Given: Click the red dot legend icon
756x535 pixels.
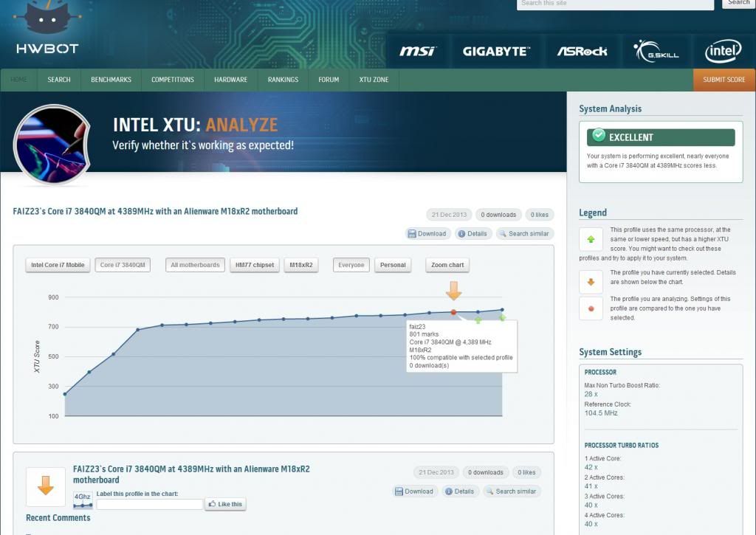Looking at the screenshot, I should (x=591, y=308).
